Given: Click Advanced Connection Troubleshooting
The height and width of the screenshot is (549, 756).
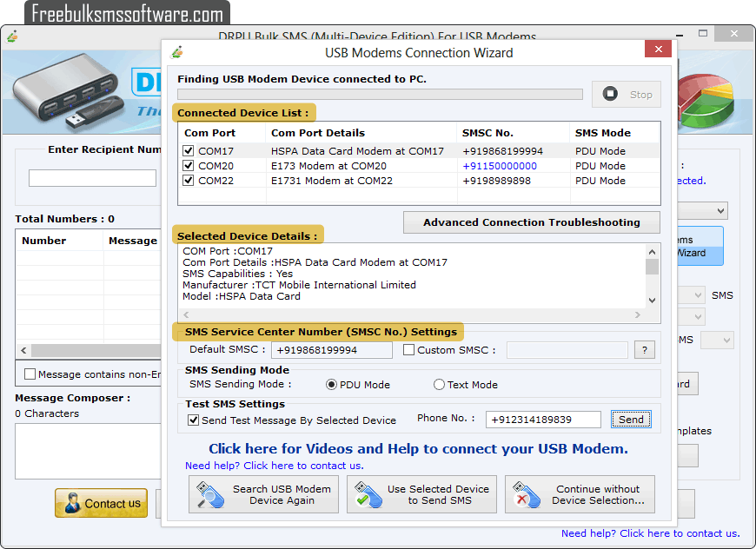Looking at the screenshot, I should click(531, 222).
